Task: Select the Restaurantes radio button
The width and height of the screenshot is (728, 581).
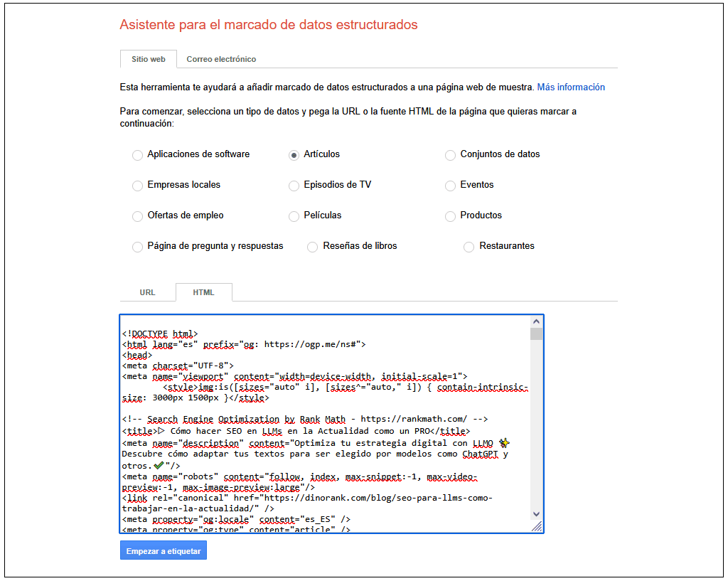Action: [x=469, y=247]
